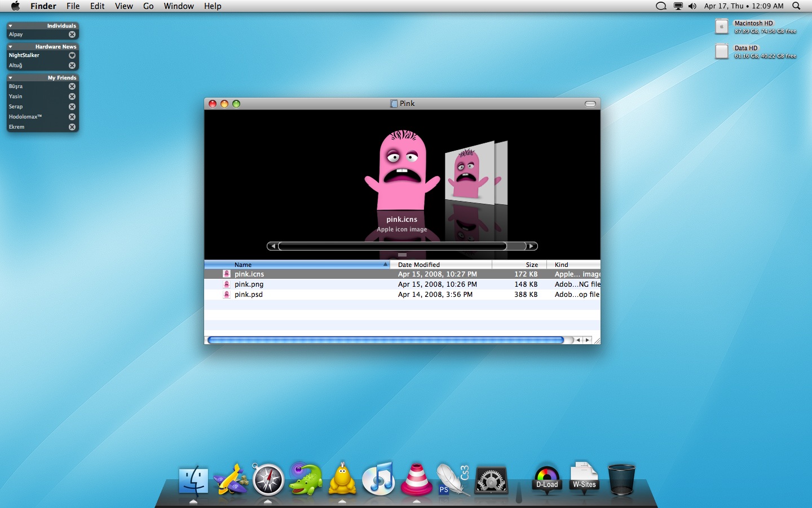Click the status icon beside Serap
This screenshot has height=508, width=812.
[72, 107]
